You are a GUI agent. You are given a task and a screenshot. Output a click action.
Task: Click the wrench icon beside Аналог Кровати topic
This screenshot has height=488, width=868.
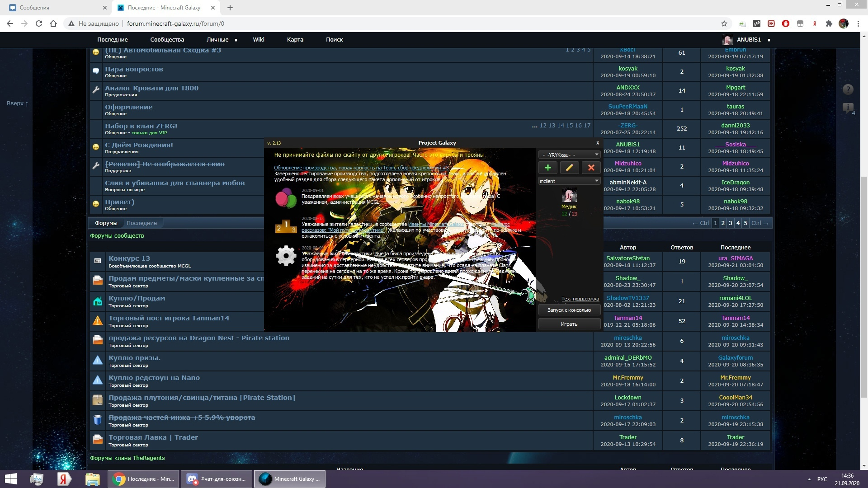[96, 90]
